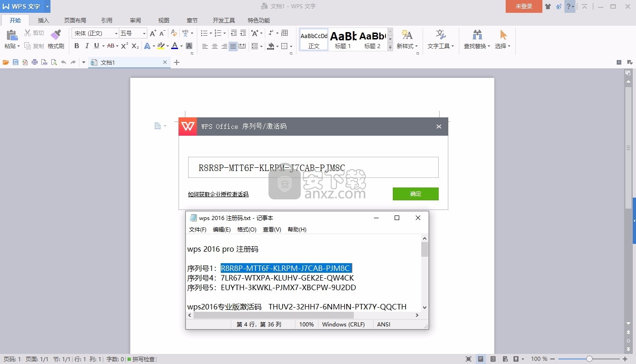636x364 pixels.
Task: Click the undo arrow
Action: pyautogui.click(x=64, y=62)
